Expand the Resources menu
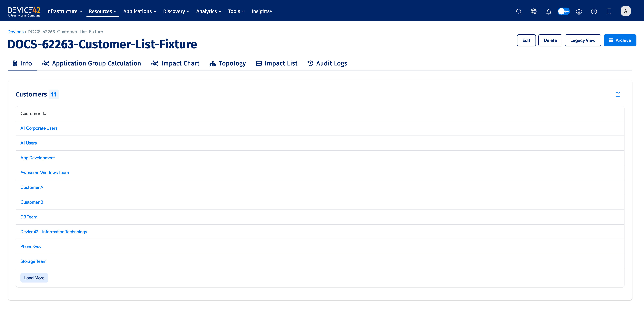 coord(103,11)
